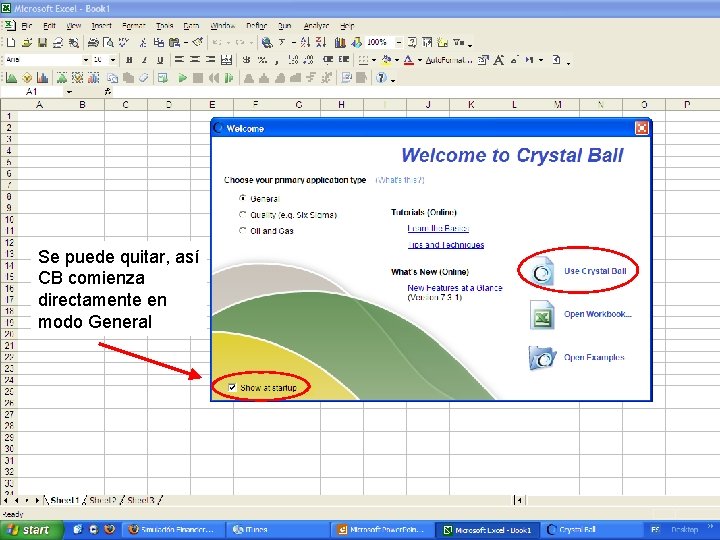Click the Cut scissors icon

point(143,43)
